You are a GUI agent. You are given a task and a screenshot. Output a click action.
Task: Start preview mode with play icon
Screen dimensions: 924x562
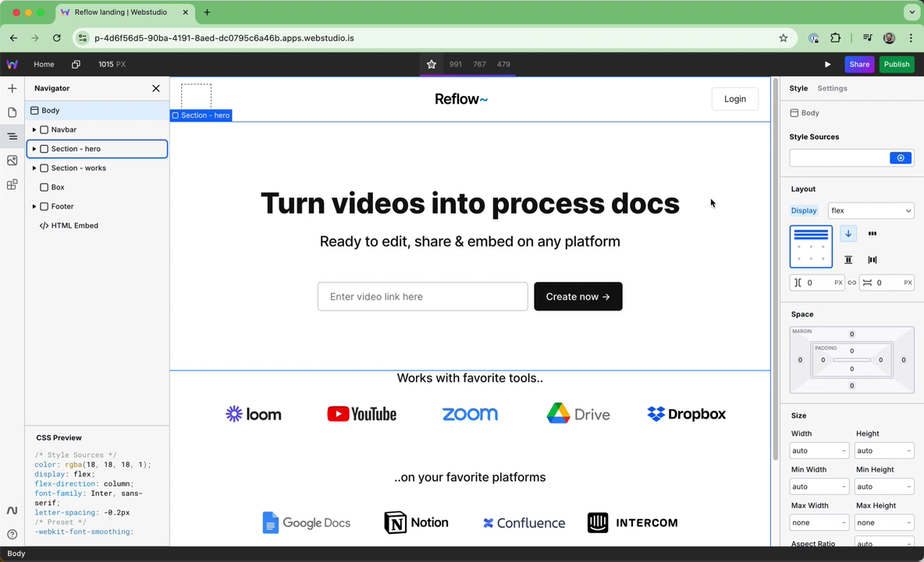click(827, 64)
